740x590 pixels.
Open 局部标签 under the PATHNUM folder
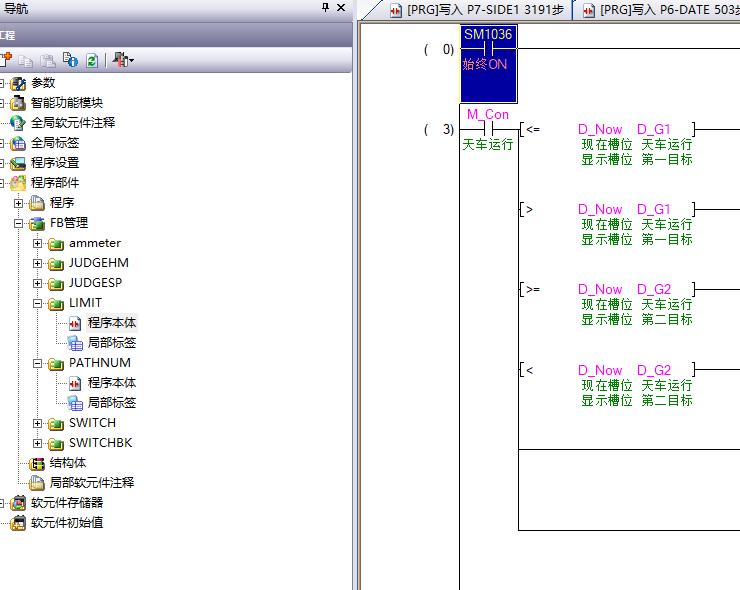coord(111,403)
